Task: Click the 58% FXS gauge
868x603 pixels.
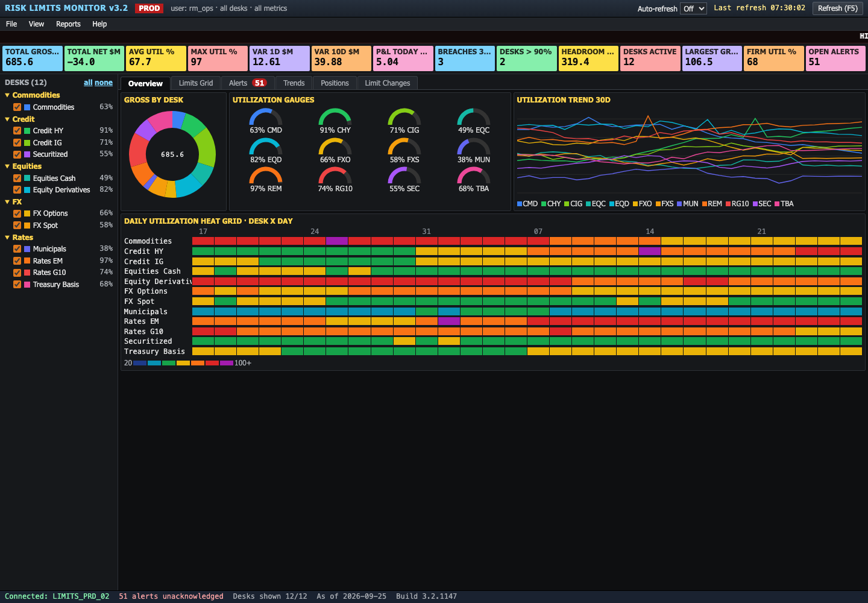Action: (404, 150)
